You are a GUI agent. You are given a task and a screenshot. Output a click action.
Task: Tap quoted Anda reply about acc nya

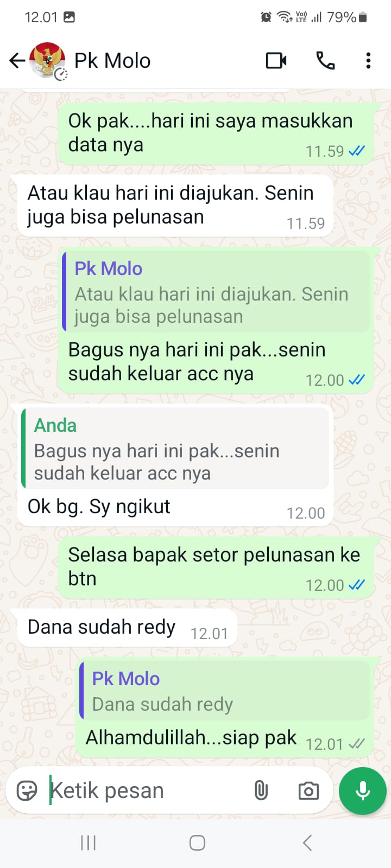click(x=175, y=448)
